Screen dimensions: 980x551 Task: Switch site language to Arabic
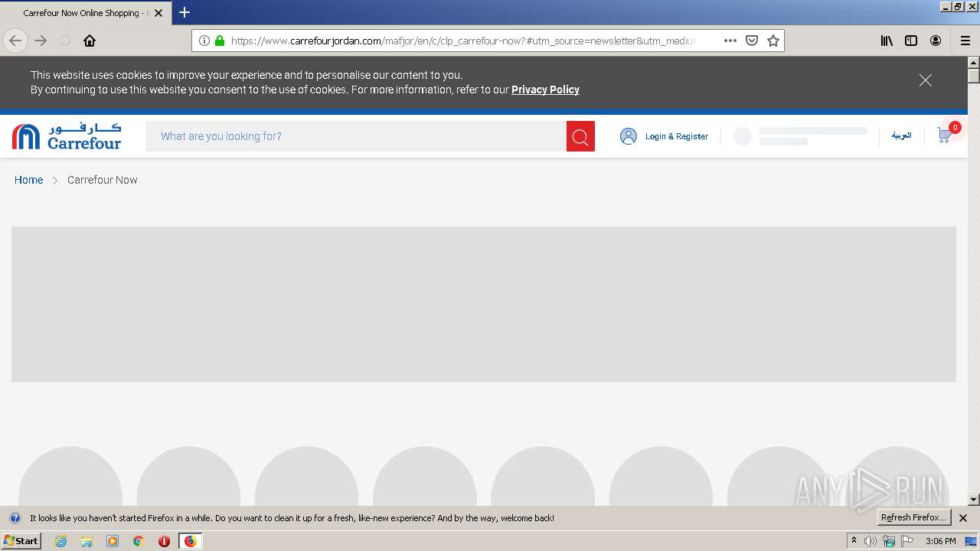coord(901,135)
